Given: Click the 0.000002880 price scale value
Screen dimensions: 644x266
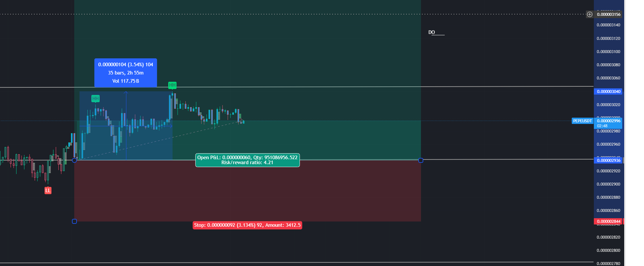Looking at the screenshot, I should click(x=609, y=197).
